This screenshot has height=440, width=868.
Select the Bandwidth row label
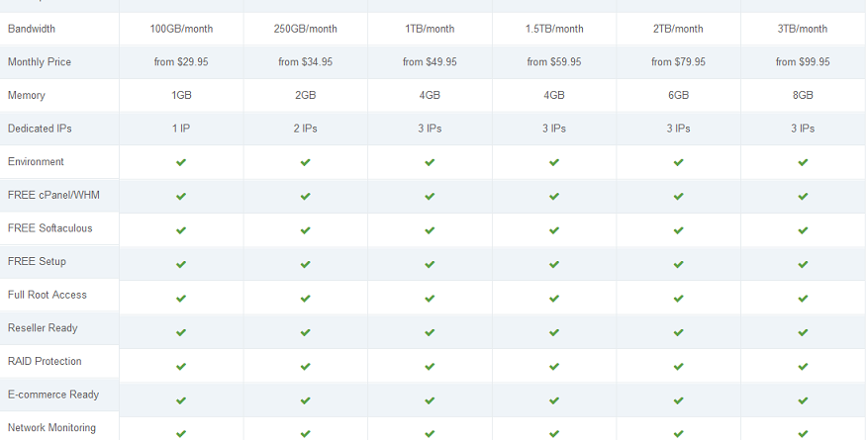tap(32, 29)
